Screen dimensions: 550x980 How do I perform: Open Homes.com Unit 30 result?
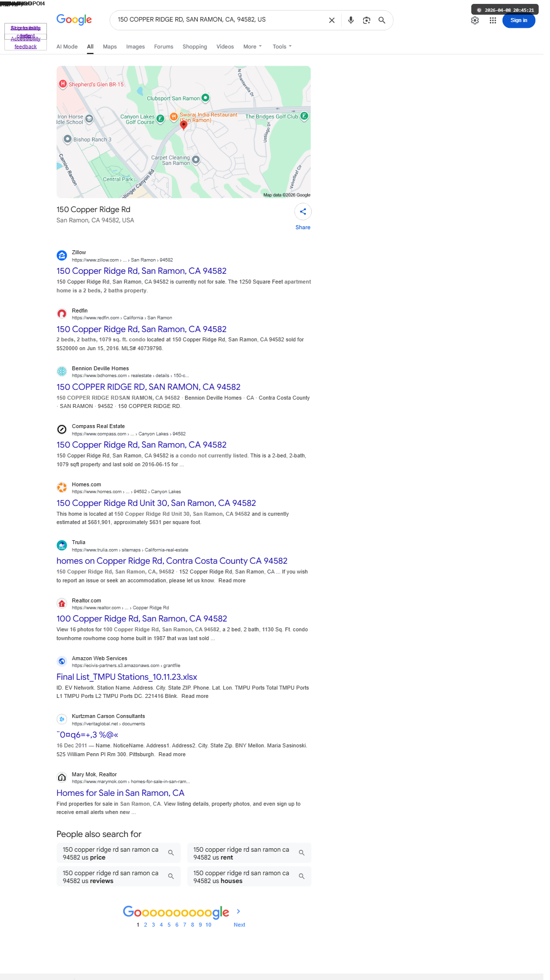pos(156,503)
